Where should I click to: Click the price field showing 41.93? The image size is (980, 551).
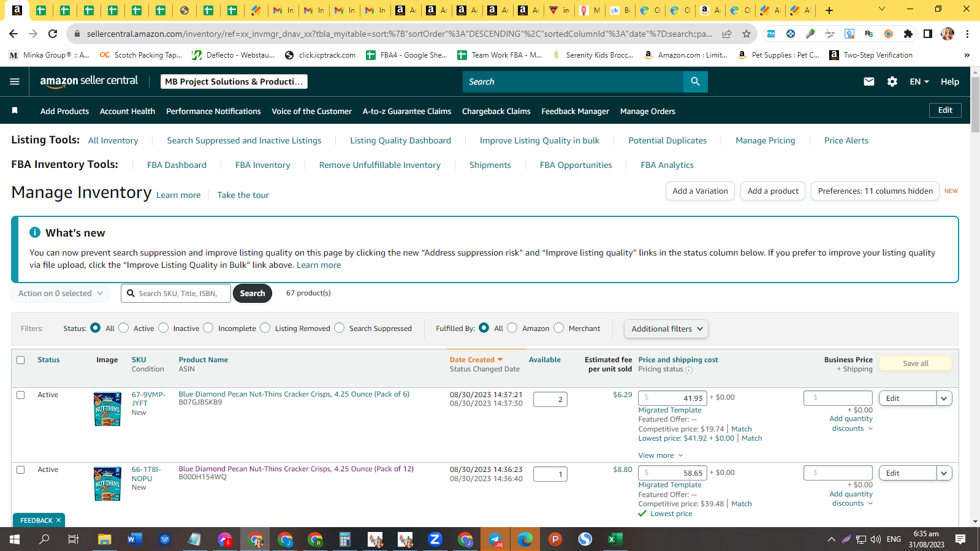tap(672, 398)
